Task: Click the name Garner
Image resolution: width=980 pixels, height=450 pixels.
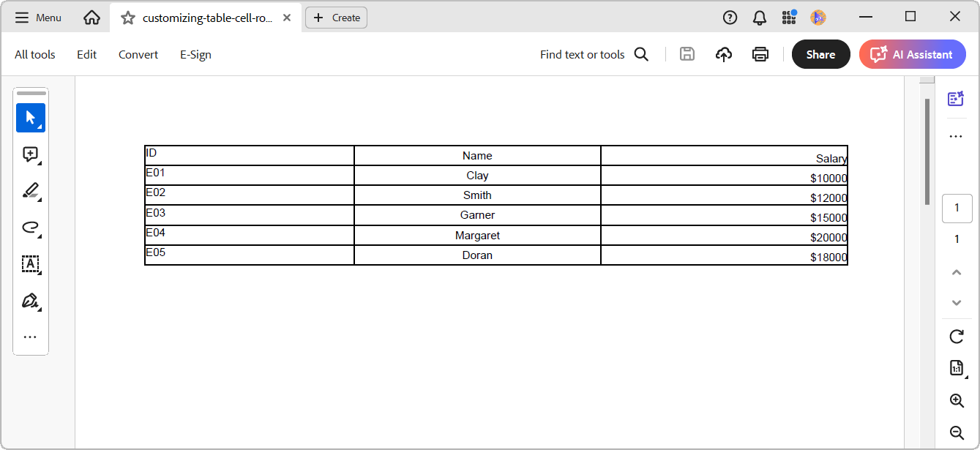Action: 477,215
